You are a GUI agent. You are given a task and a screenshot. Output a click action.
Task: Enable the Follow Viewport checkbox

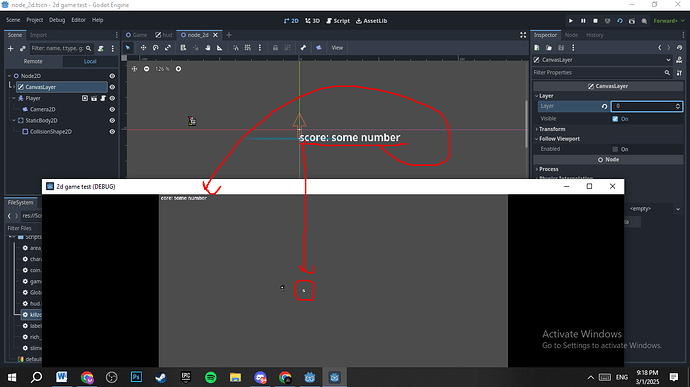pyautogui.click(x=615, y=149)
